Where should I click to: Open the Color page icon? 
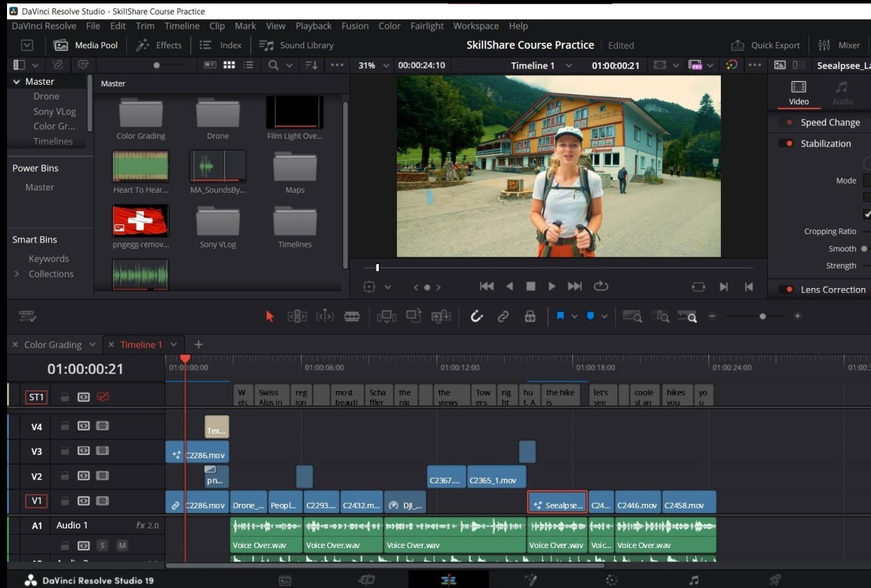coord(612,580)
